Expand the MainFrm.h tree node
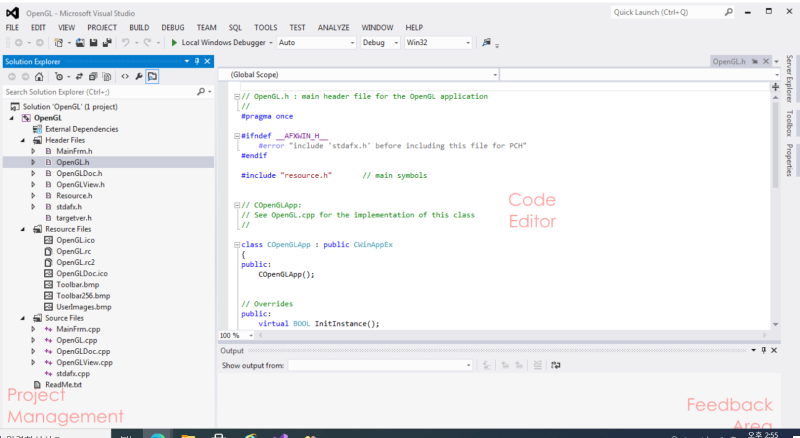Screen dimensions: 800x438 [x=33, y=151]
